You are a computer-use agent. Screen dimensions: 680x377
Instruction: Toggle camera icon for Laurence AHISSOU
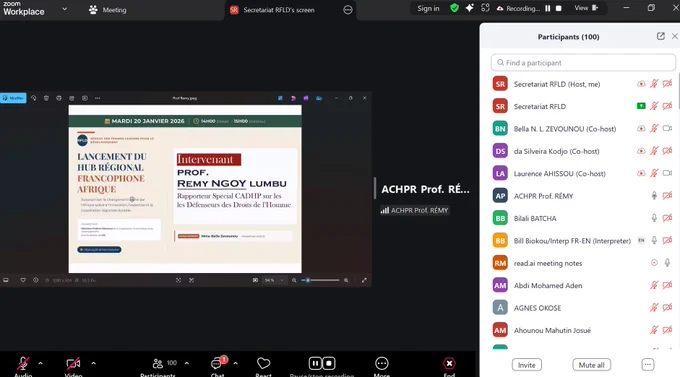667,174
